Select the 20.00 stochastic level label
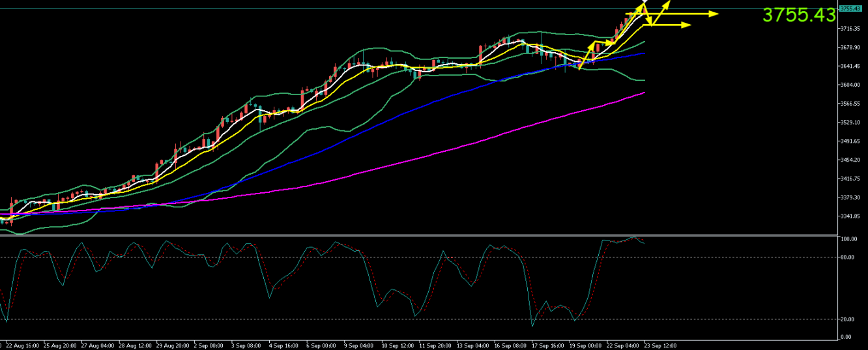 pos(848,319)
